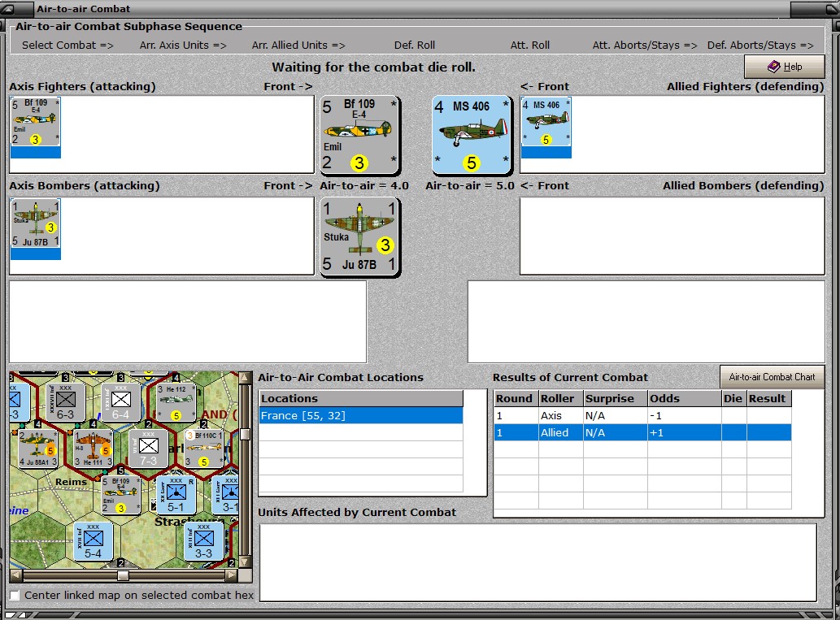Click the map vertical scrollbar thumb

(x=245, y=434)
